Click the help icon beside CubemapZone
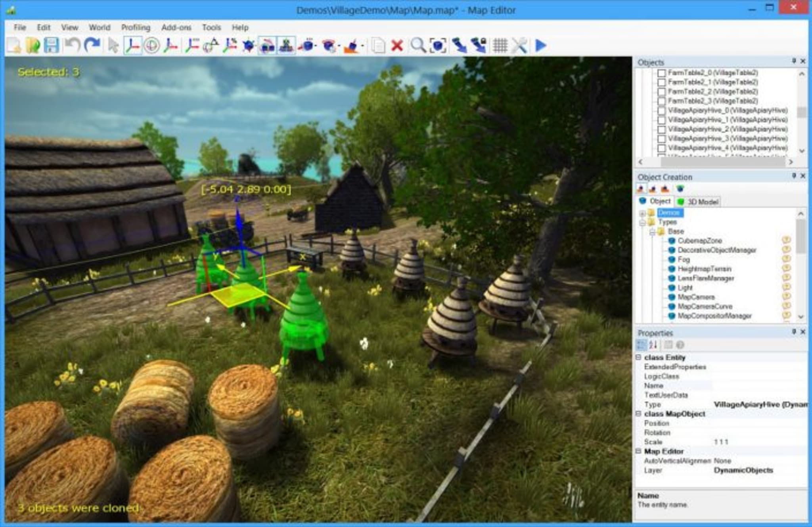The height and width of the screenshot is (527, 812). pyautogui.click(x=786, y=240)
